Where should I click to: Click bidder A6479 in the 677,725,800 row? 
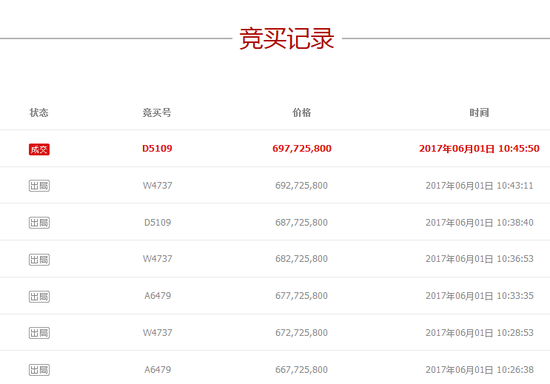click(x=157, y=296)
